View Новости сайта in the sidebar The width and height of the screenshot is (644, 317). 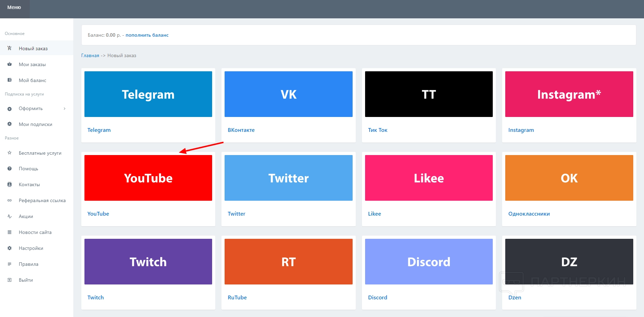tap(37, 233)
